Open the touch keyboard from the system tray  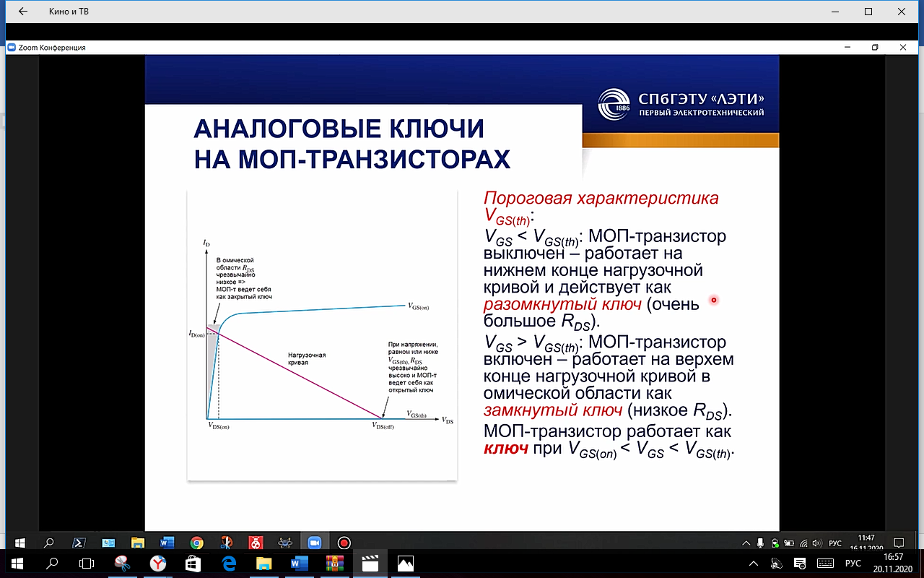pyautogui.click(x=825, y=563)
